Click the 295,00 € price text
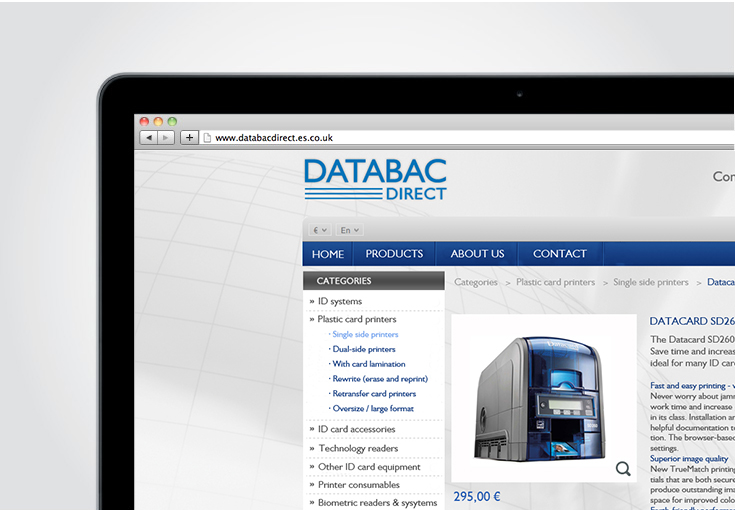Screen dimensions: 735x510 click(477, 497)
